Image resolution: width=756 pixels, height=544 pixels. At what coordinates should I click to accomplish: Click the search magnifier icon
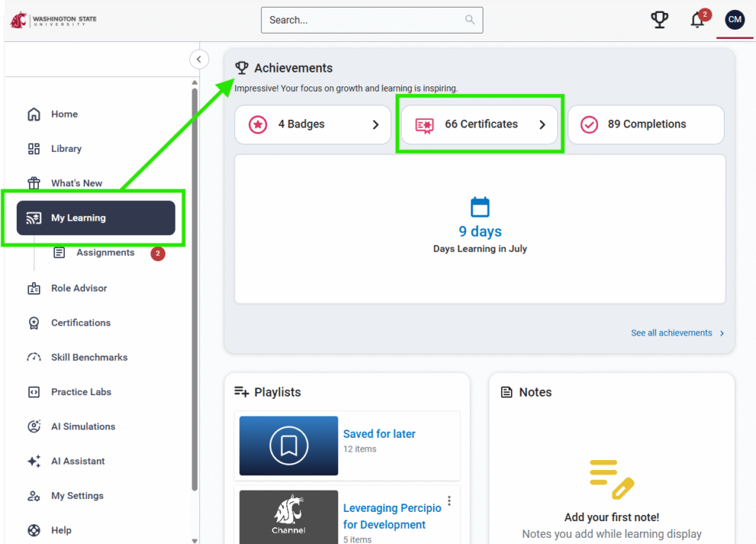pyautogui.click(x=470, y=20)
